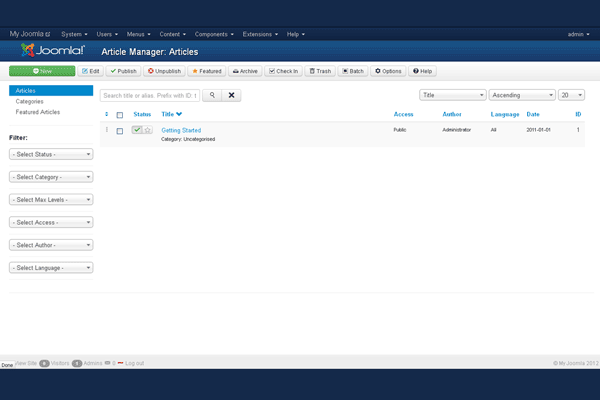
Task: Sort by the Status column header
Action: point(142,114)
